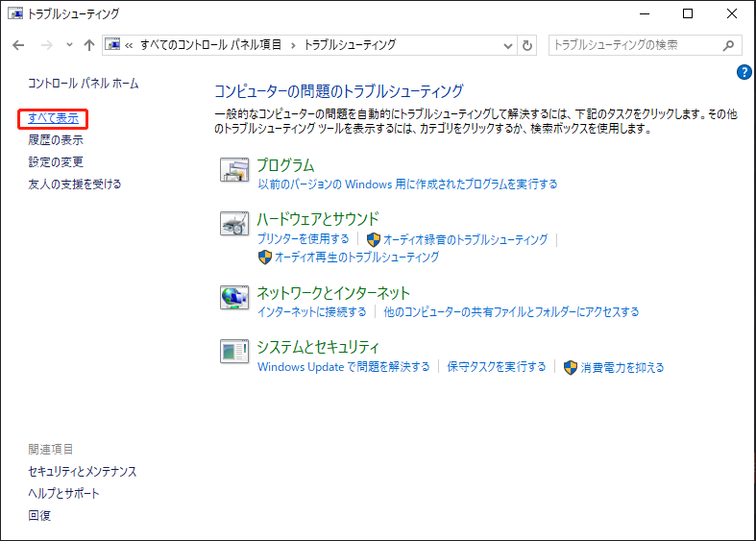Click shield icon beside オーディオ再生
The height and width of the screenshot is (541, 756).
[265, 257]
